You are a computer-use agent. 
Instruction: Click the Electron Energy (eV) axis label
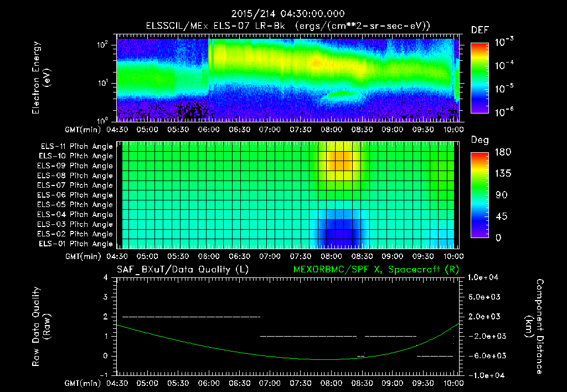point(41,78)
